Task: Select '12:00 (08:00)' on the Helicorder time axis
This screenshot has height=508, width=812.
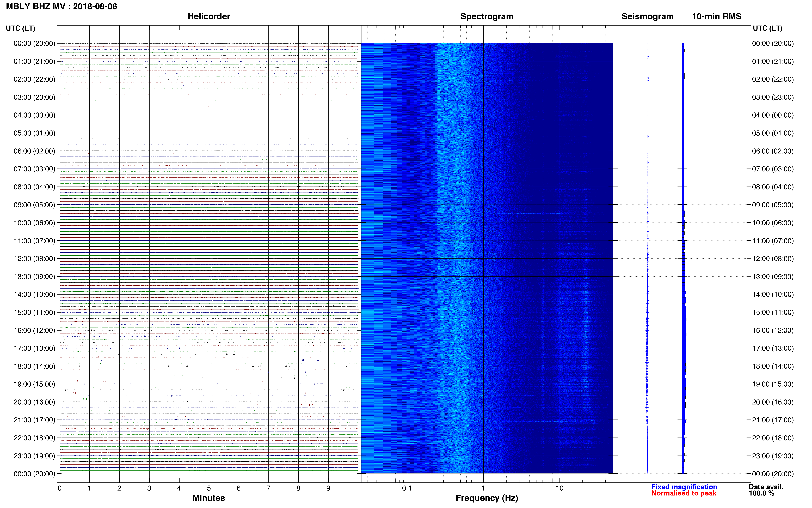Action: (x=34, y=259)
